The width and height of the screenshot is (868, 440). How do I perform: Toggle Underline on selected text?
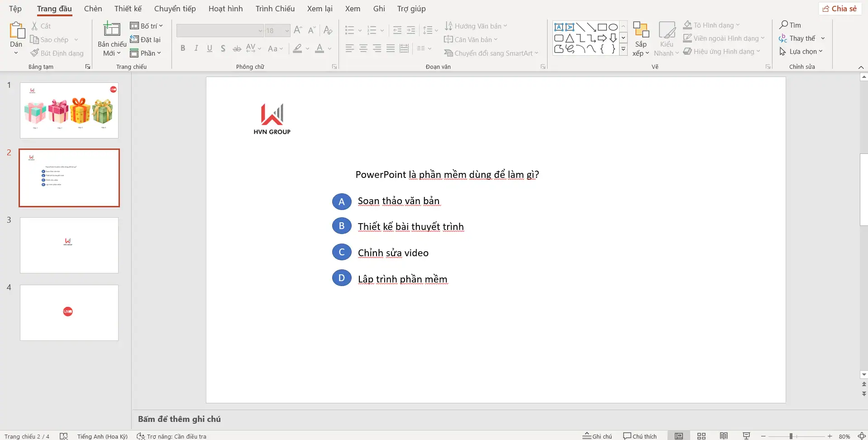click(209, 48)
